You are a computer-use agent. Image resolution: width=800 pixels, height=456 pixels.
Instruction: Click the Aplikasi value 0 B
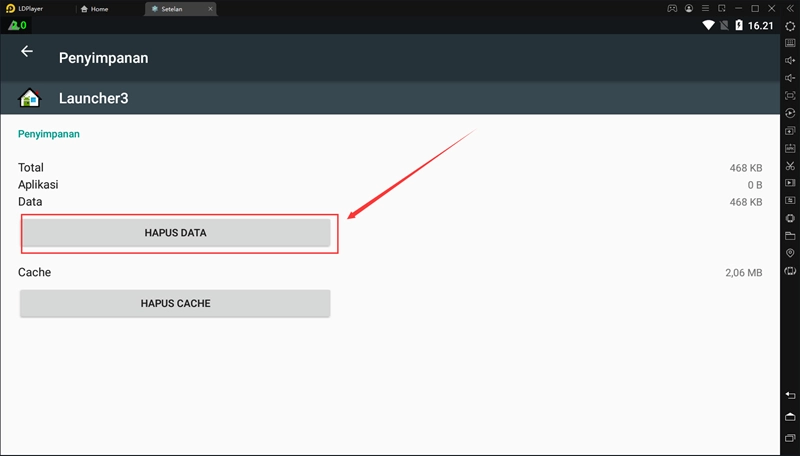point(755,185)
